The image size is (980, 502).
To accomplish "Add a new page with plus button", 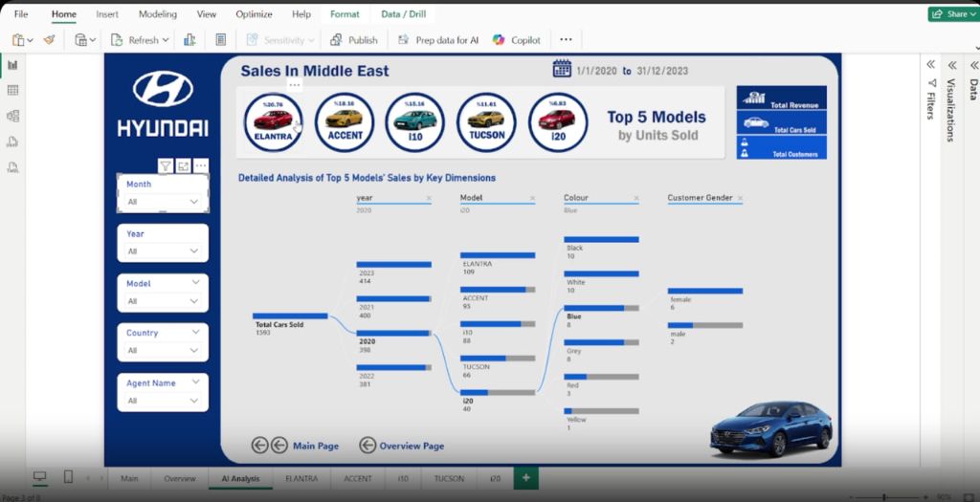I will tap(524, 478).
